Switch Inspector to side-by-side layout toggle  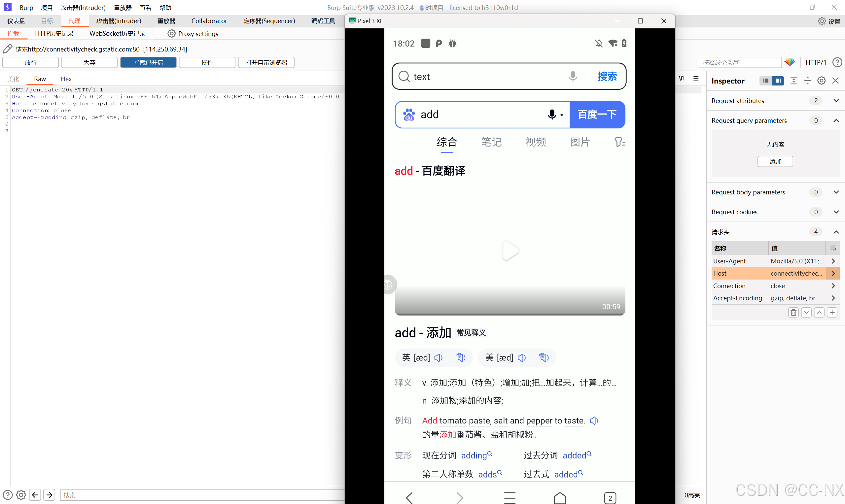(x=778, y=81)
